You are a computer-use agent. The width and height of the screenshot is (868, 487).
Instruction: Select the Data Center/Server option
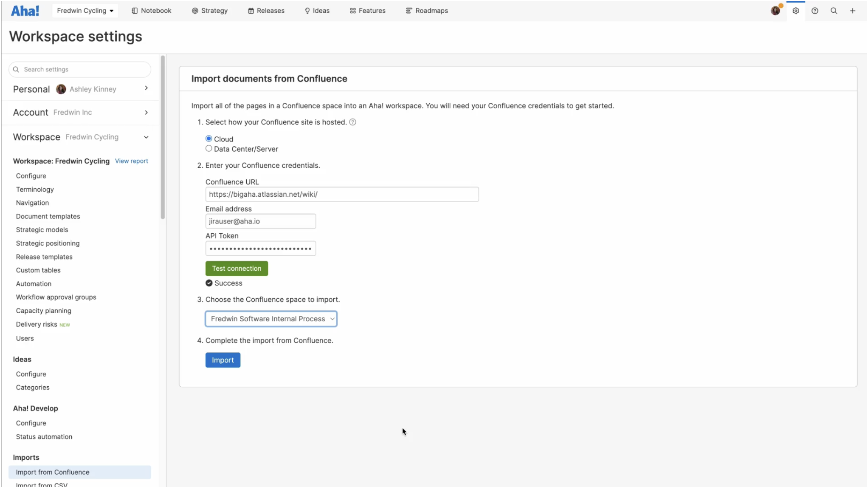(x=209, y=148)
